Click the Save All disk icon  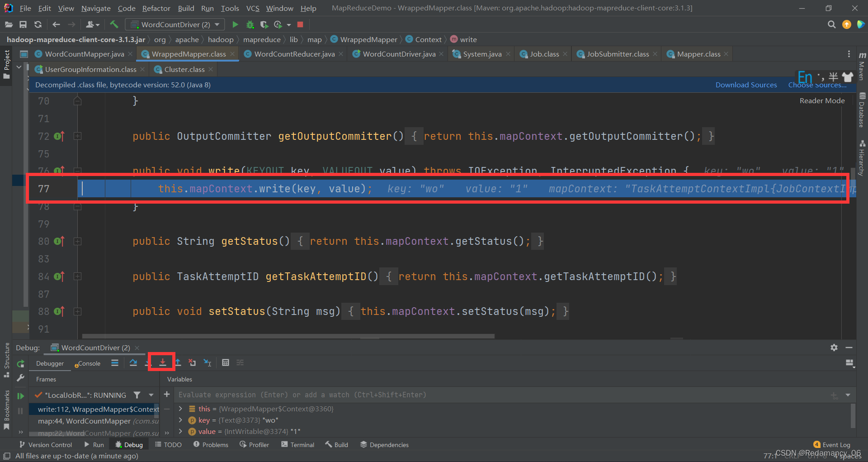[x=23, y=24]
